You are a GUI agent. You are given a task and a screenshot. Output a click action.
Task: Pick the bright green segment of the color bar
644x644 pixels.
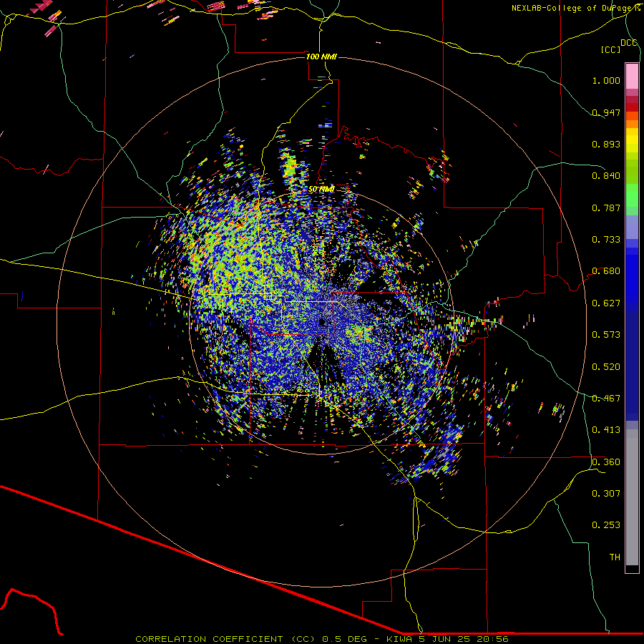(632, 195)
